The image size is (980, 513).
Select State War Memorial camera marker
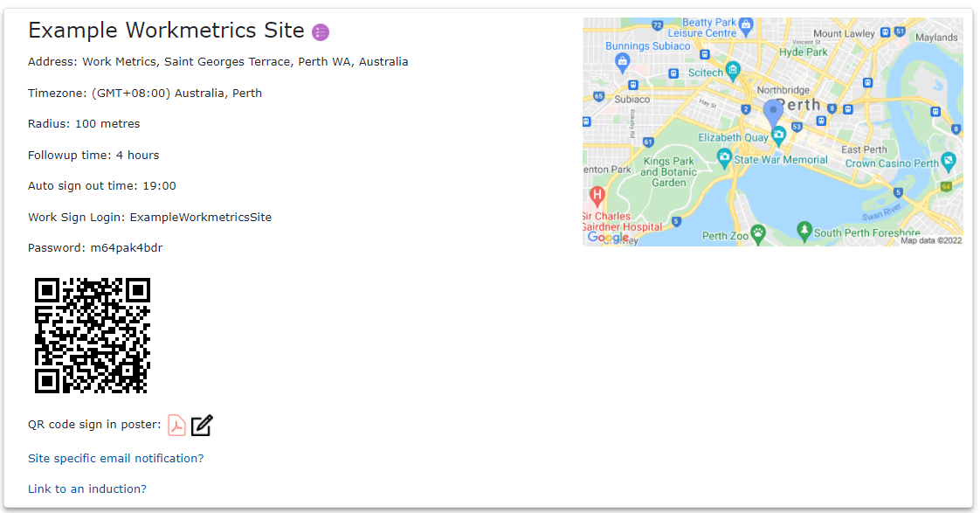724,157
